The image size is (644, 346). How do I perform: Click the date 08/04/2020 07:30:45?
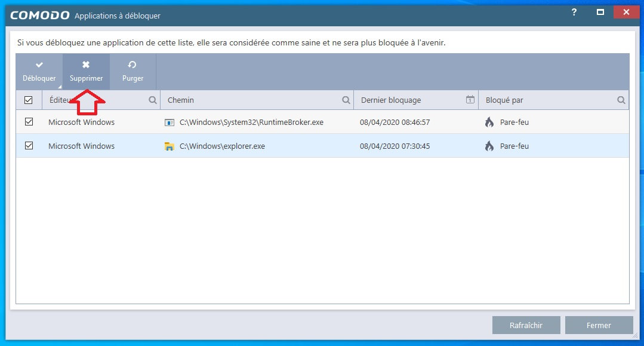[395, 146]
